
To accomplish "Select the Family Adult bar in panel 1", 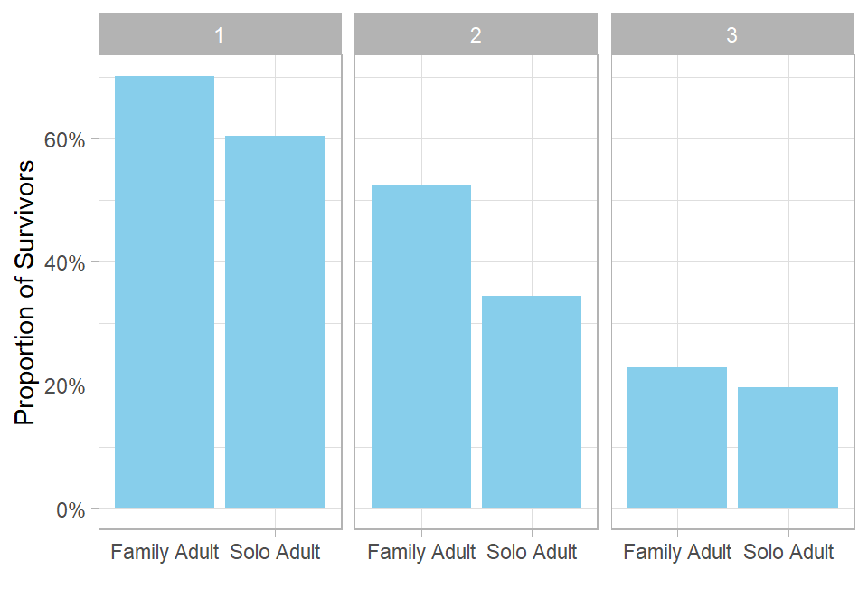I will coord(165,292).
